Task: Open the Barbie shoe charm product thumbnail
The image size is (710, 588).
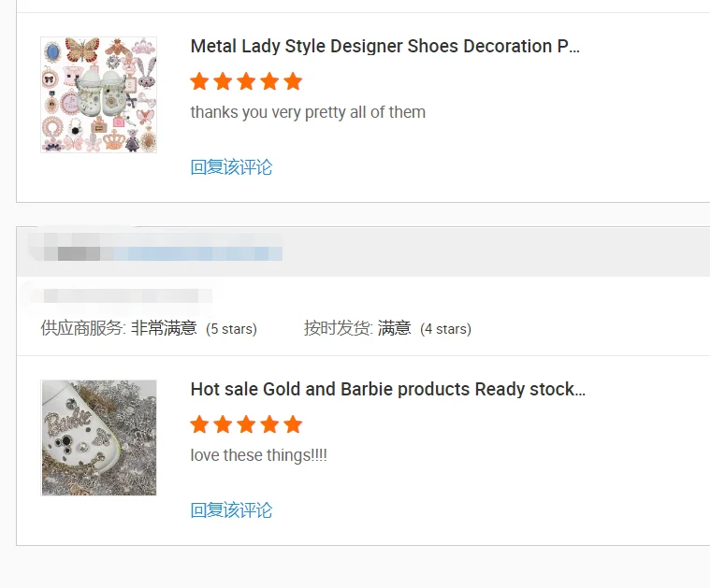Action: pos(98,437)
